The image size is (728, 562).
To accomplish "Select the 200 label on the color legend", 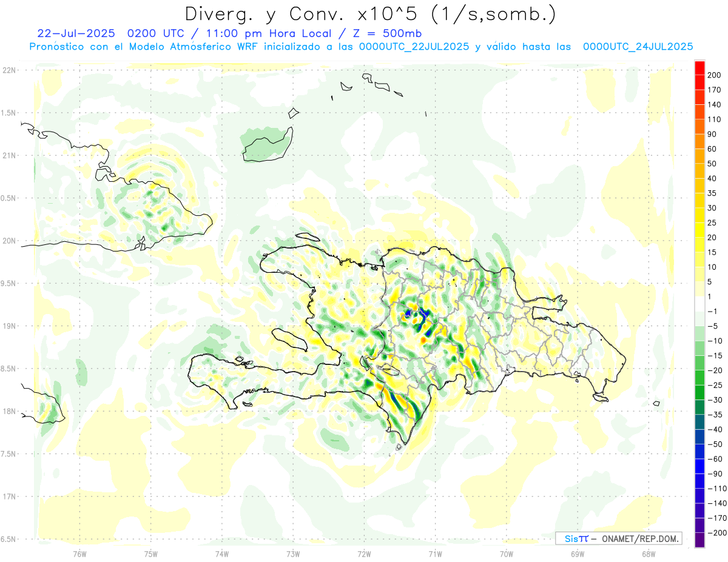I will point(715,75).
